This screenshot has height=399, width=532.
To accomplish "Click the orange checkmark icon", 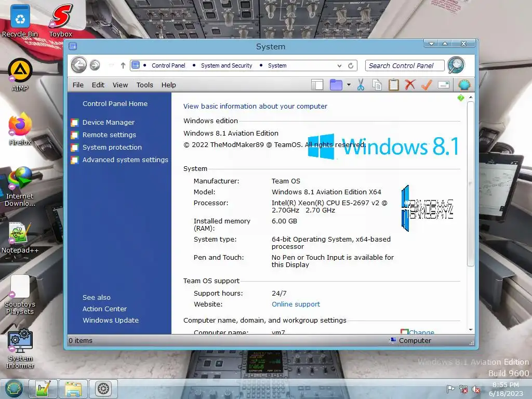I will pyautogui.click(x=427, y=85).
